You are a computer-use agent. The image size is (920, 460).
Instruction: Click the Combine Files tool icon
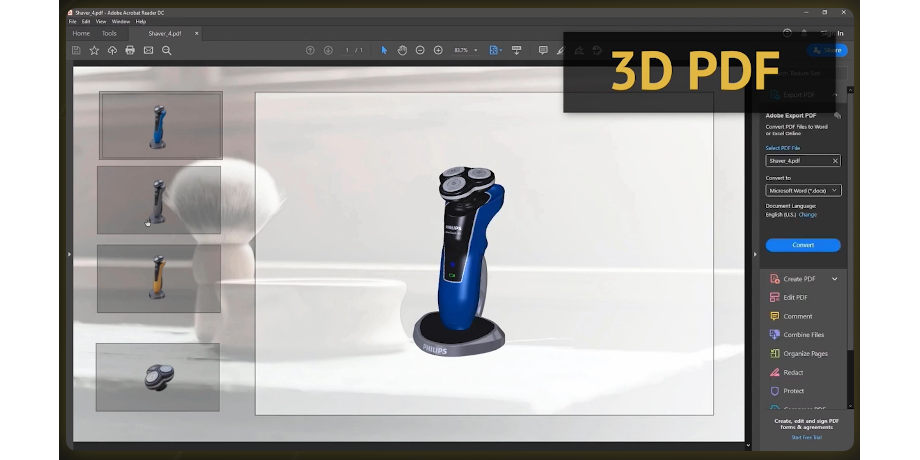(774, 334)
